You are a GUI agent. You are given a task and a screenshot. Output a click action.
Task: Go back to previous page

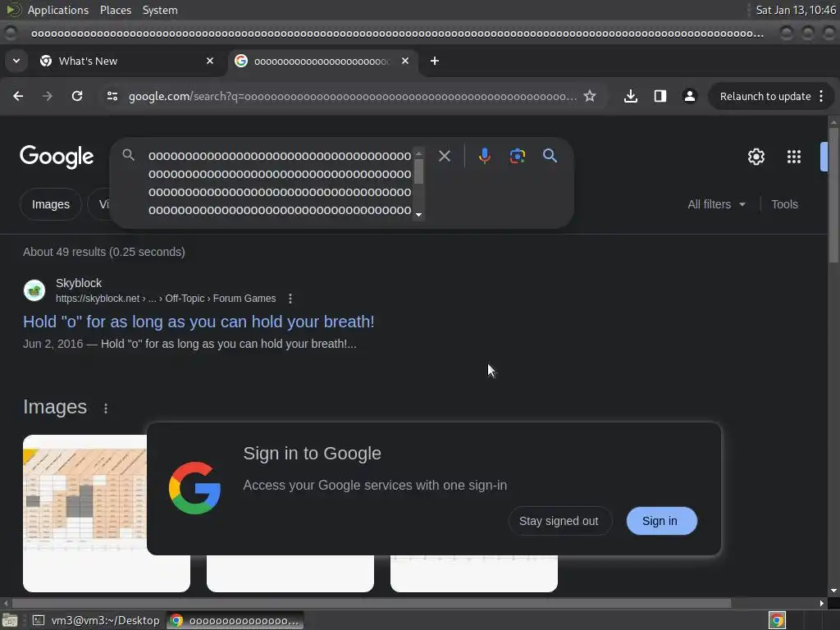tap(18, 97)
